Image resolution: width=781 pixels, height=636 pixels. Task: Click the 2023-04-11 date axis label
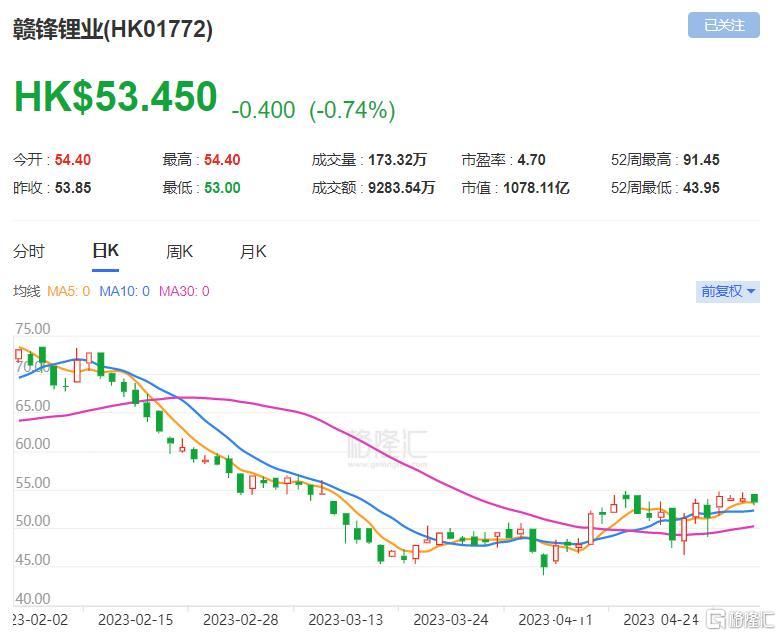(555, 620)
